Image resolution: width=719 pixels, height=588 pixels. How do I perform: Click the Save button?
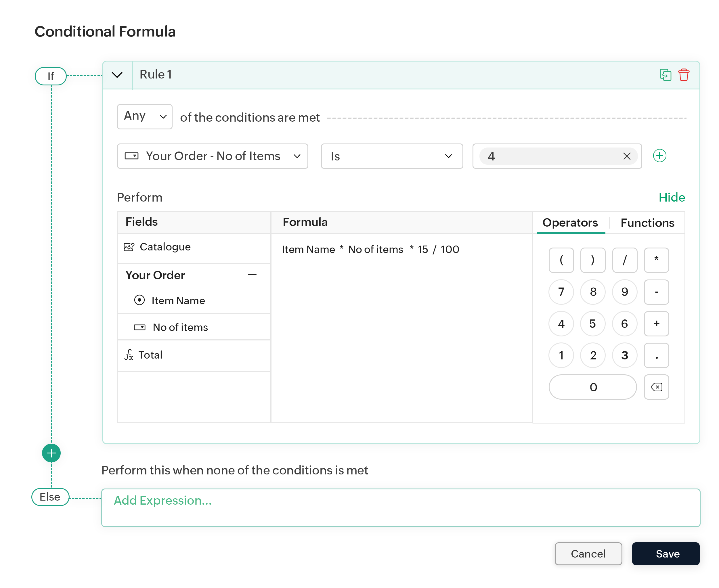(667, 553)
